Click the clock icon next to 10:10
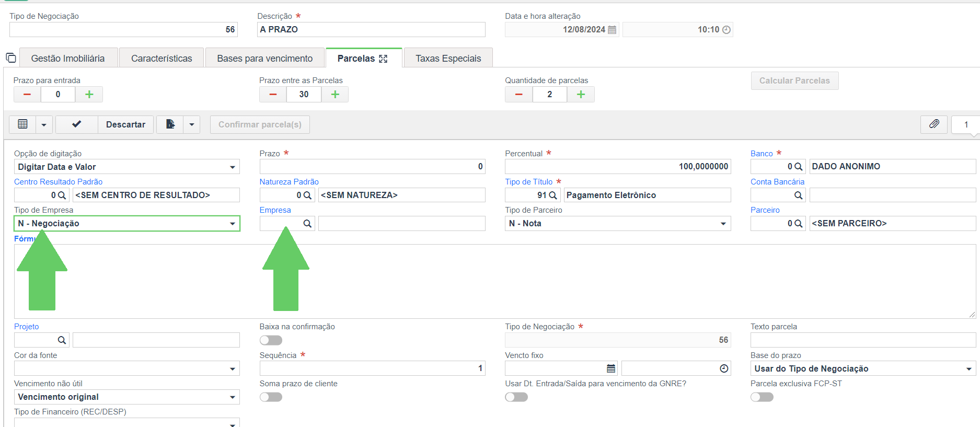The height and width of the screenshot is (427, 980). click(726, 30)
